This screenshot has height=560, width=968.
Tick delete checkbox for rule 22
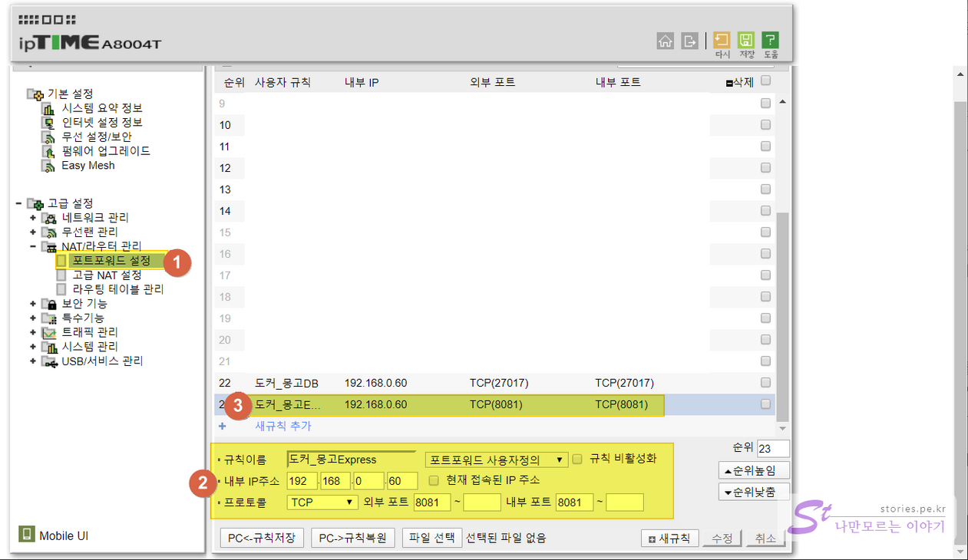point(765,383)
